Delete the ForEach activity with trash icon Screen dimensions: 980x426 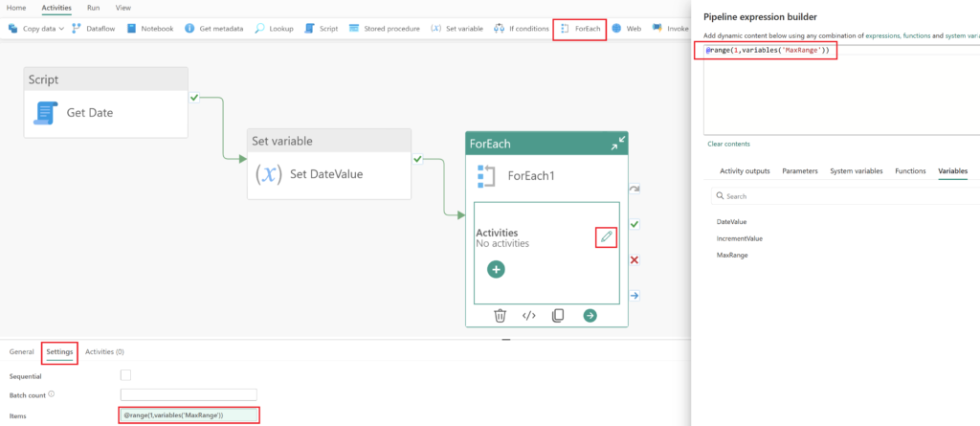tap(500, 316)
